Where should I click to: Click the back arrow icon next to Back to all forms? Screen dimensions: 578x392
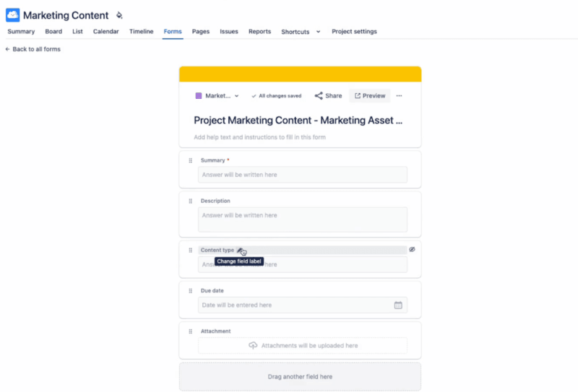tap(7, 49)
